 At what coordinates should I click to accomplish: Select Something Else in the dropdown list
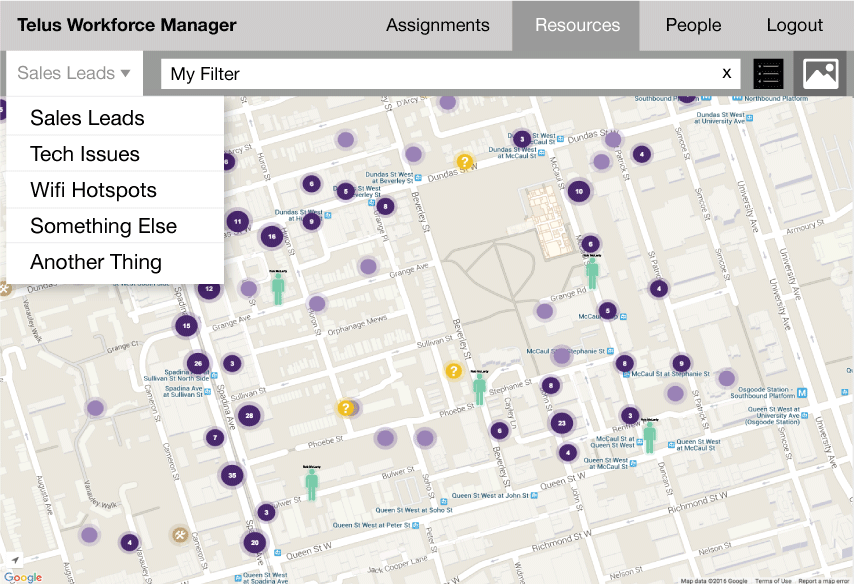click(115, 226)
